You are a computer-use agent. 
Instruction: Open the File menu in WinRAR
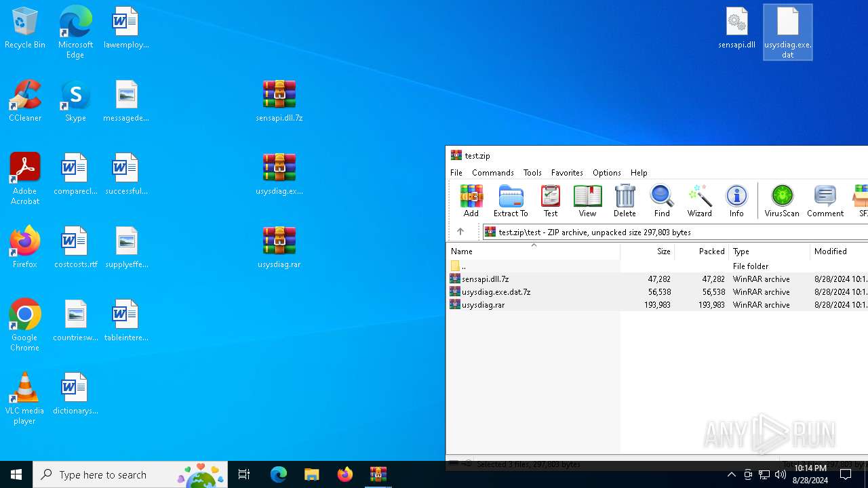pos(456,173)
